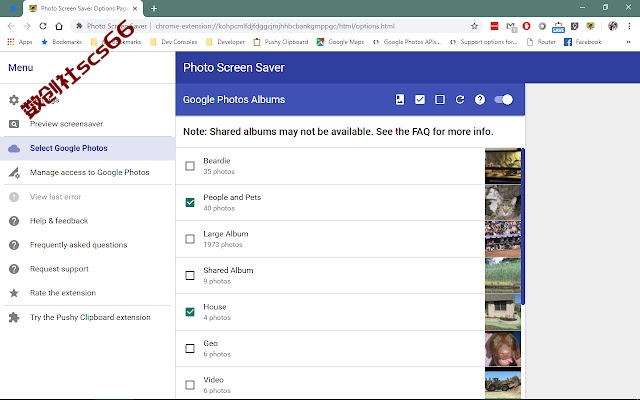The image size is (640, 400).
Task: Uncheck the House album checkbox
Action: [x=190, y=312]
